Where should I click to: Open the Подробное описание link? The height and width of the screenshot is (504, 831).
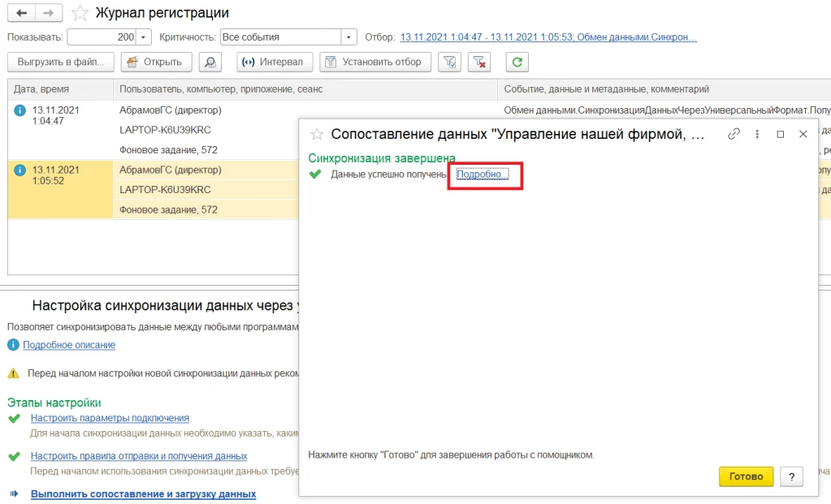69,345
